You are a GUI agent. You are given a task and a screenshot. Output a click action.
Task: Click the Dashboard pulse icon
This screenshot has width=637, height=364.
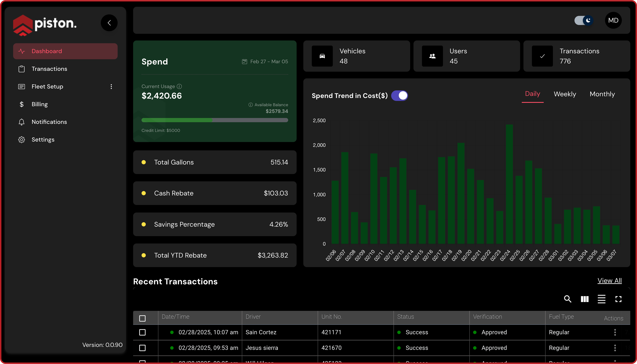(22, 51)
